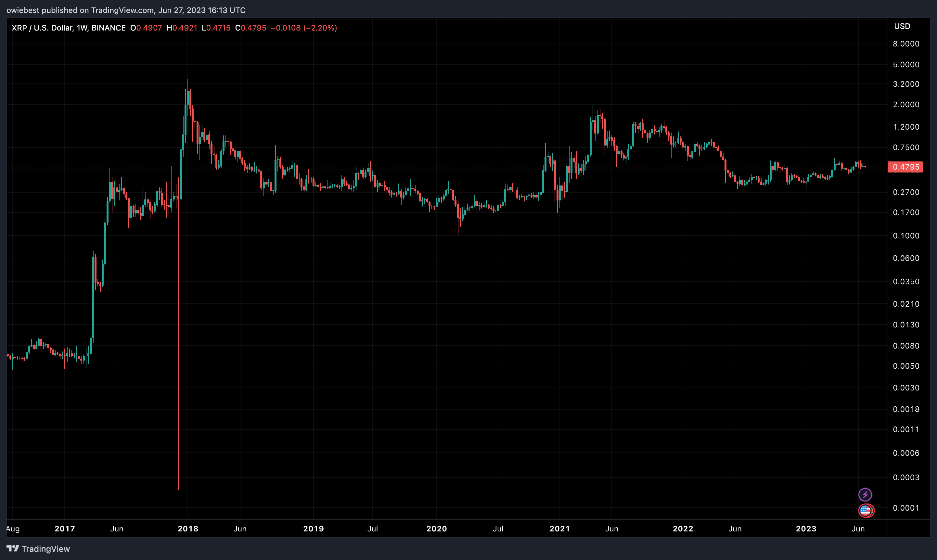Click the low value L0.4715

pos(216,28)
